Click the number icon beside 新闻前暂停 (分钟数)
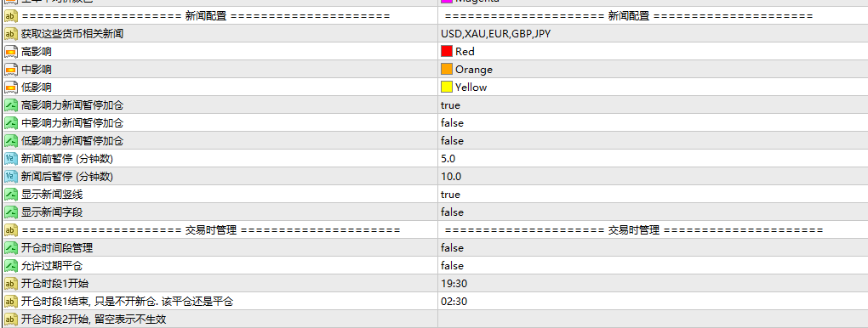868x328 pixels. pos(11,159)
